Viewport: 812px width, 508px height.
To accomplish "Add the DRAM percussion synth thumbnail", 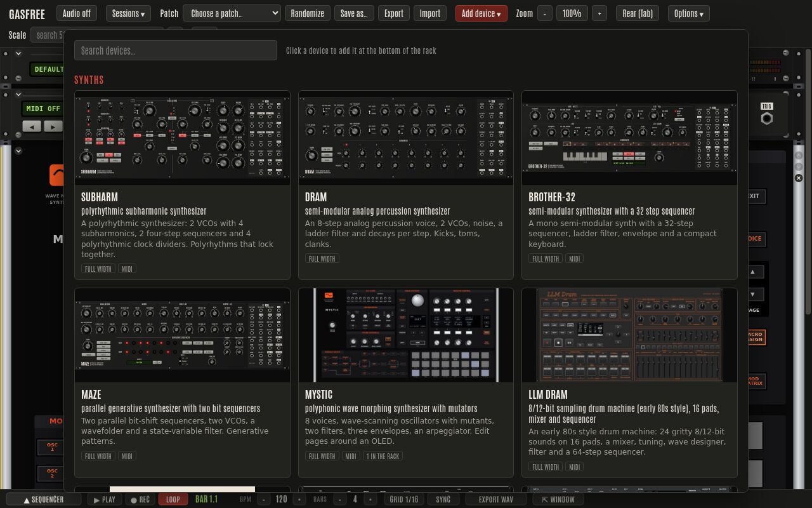I will tap(406, 138).
